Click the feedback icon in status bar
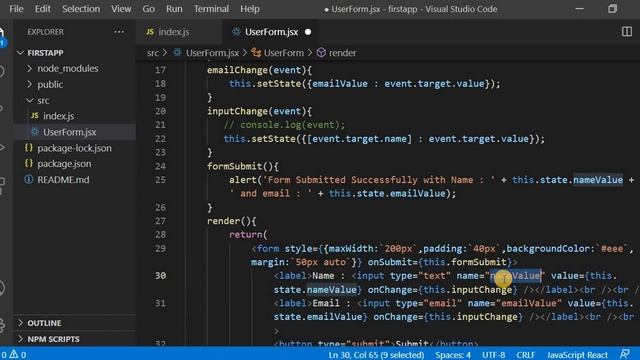The image size is (640, 360). point(624,354)
